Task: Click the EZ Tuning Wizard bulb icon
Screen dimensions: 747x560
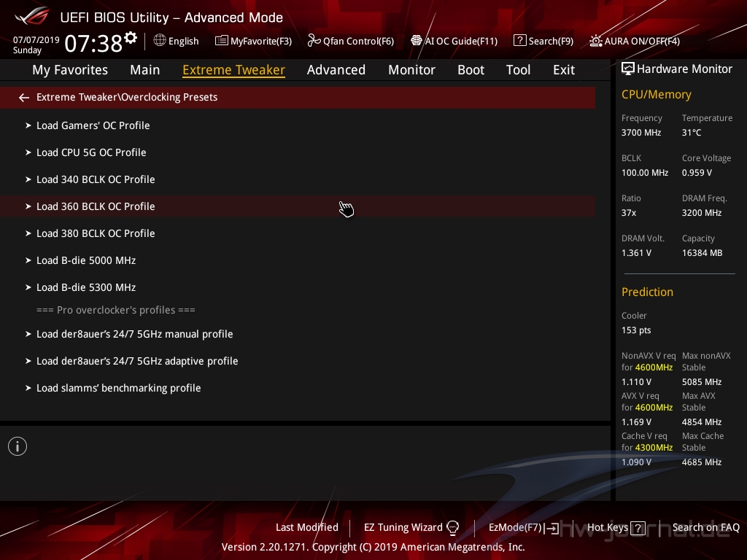Action: point(452,528)
